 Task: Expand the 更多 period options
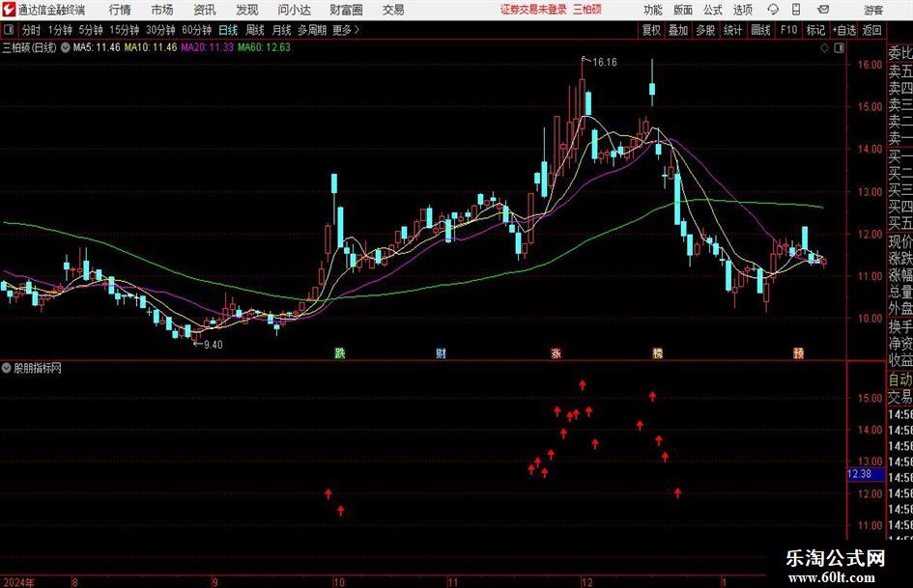click(x=346, y=30)
